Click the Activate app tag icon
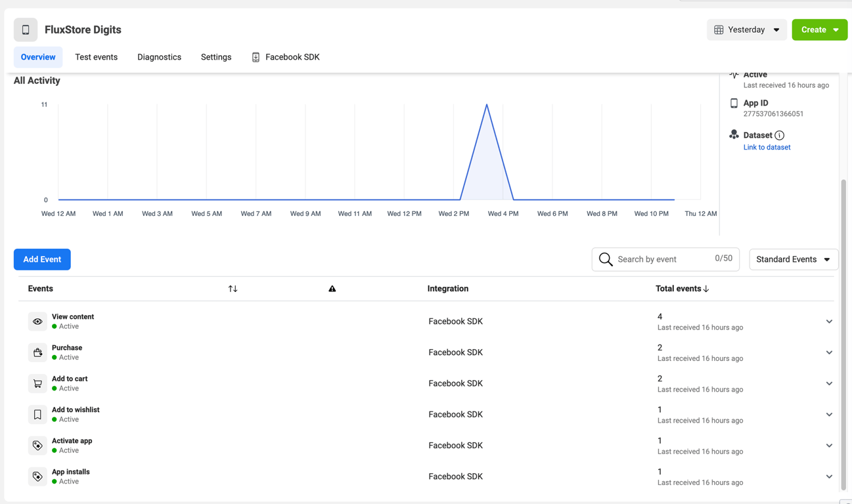This screenshot has height=504, width=852. click(x=37, y=446)
